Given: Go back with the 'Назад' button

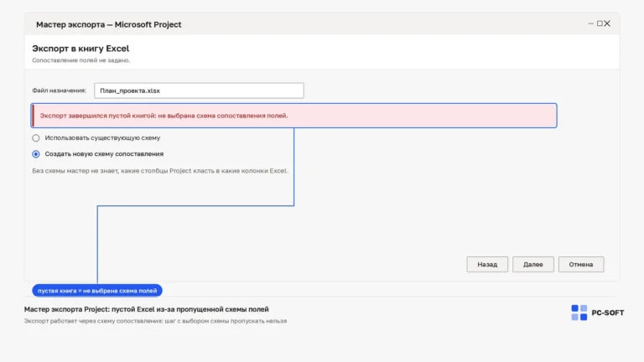Looking at the screenshot, I should [487, 264].
